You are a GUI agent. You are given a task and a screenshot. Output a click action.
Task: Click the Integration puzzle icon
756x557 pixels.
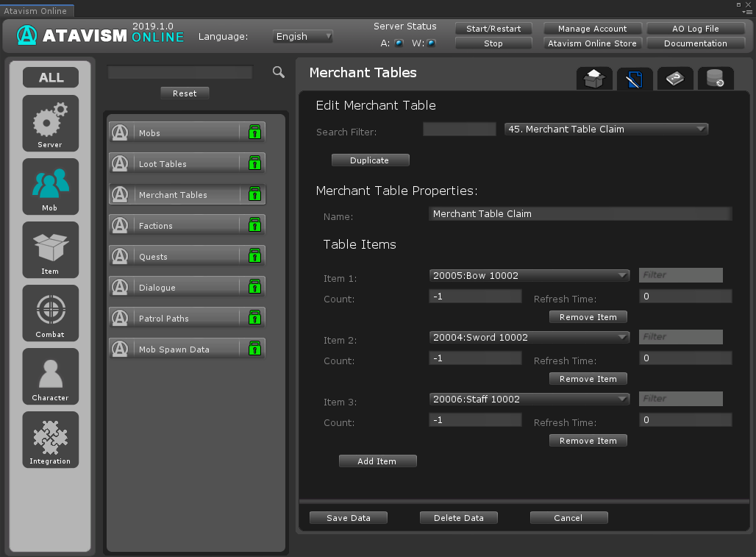[x=50, y=439]
